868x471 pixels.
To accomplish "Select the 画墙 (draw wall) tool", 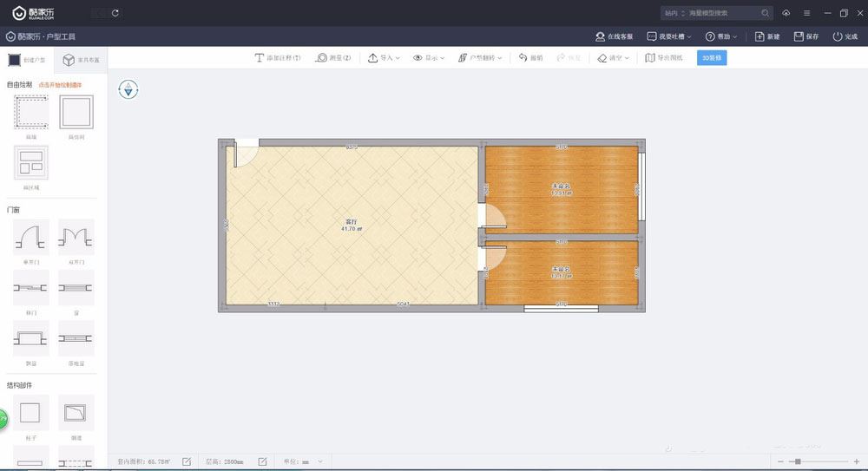I will pyautogui.click(x=30, y=113).
